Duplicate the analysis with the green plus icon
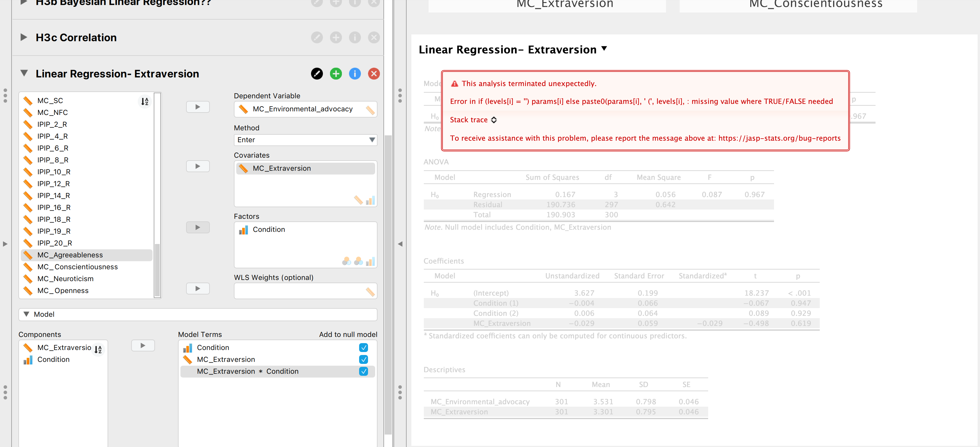 [336, 73]
